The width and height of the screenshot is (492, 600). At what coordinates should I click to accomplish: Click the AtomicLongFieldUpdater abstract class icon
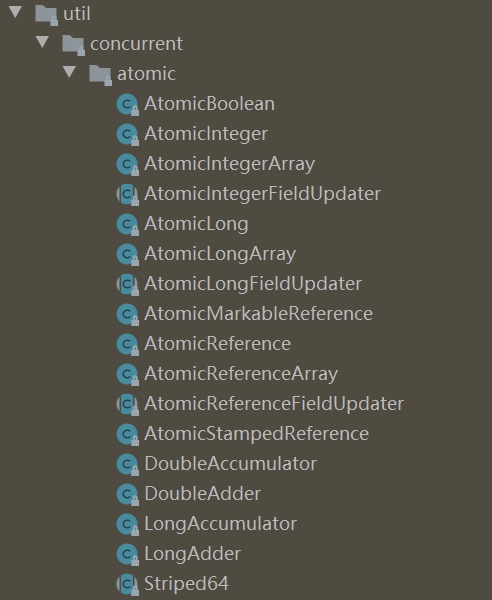(x=127, y=284)
